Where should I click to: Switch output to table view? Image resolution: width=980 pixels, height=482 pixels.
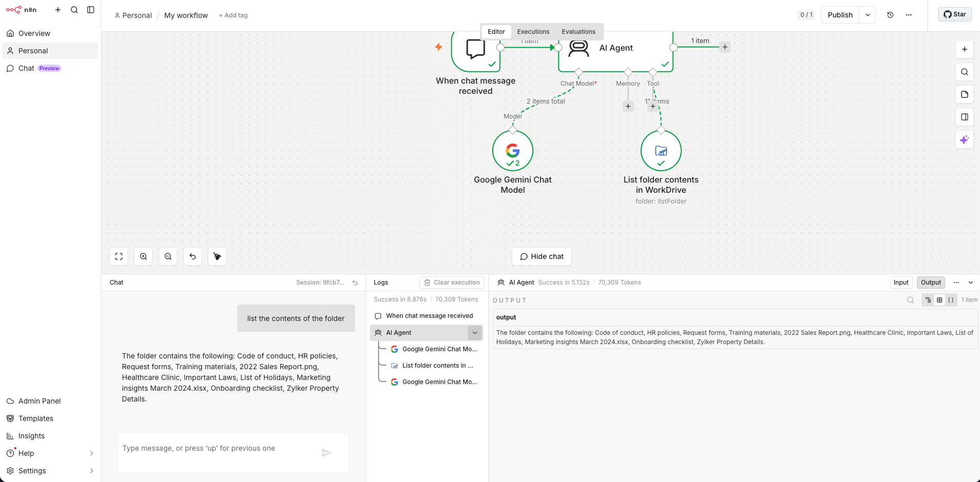click(x=940, y=300)
